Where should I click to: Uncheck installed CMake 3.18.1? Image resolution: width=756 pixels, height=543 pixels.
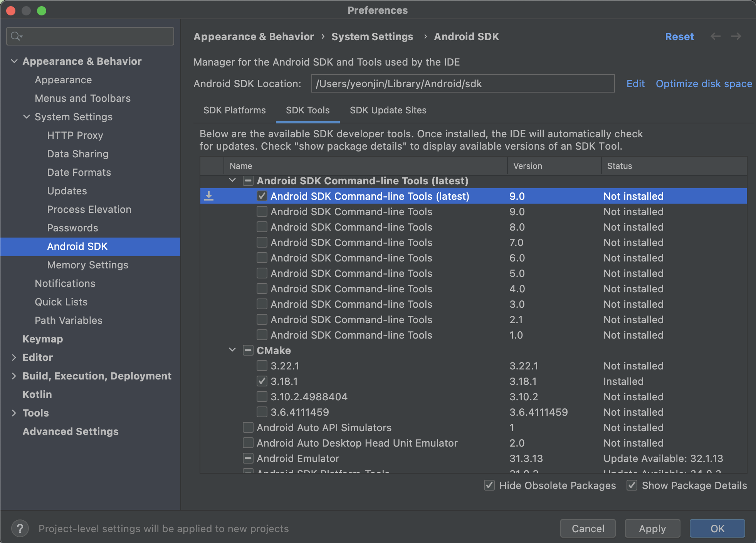pyautogui.click(x=262, y=381)
